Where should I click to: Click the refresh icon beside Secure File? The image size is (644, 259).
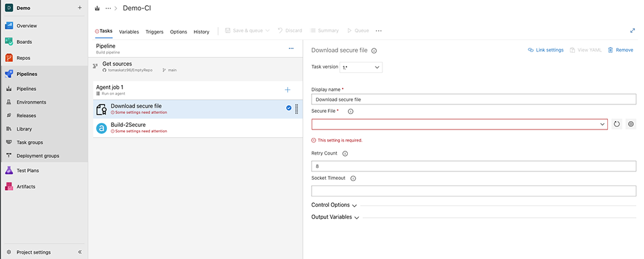click(x=616, y=124)
